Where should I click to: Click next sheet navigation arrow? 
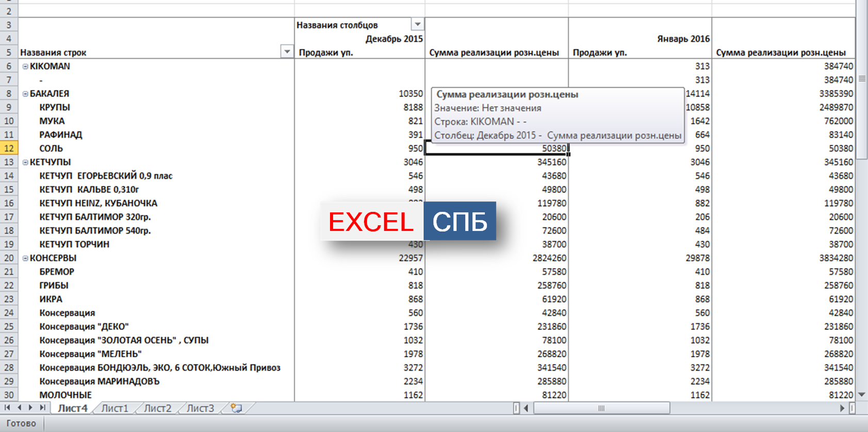(30, 408)
